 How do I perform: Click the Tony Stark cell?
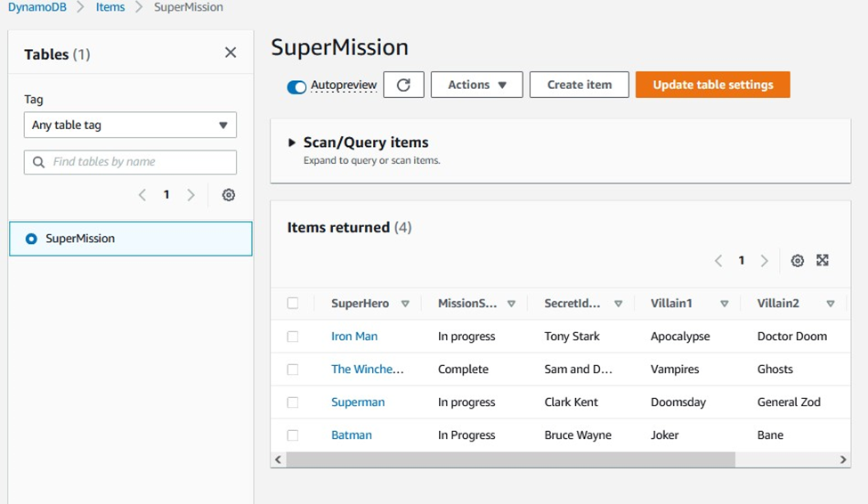[x=572, y=337]
